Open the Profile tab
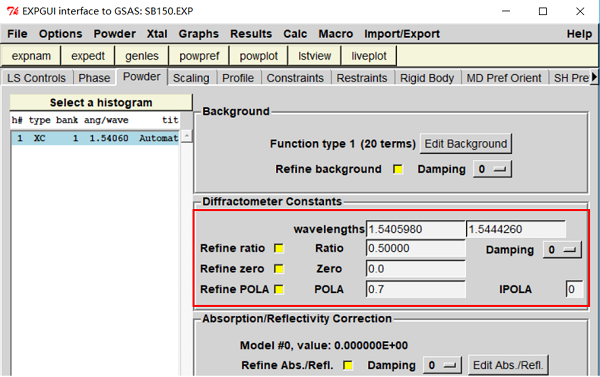 (238, 78)
